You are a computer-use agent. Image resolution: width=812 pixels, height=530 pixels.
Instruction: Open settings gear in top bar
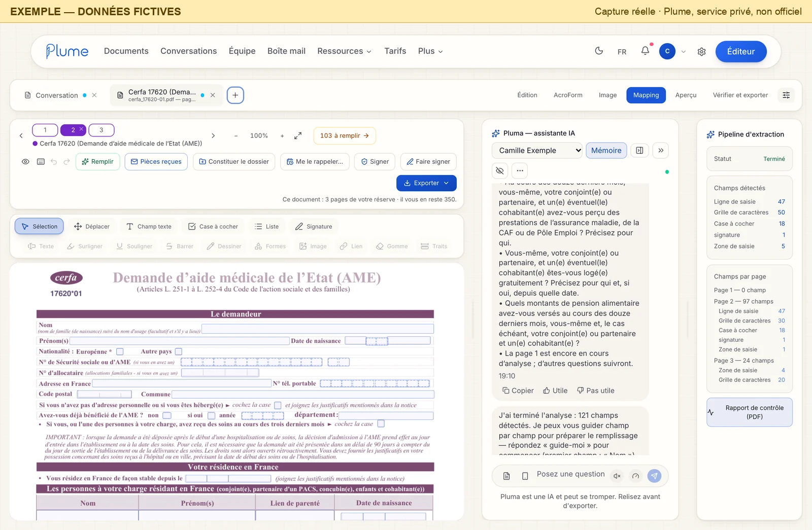click(x=702, y=51)
